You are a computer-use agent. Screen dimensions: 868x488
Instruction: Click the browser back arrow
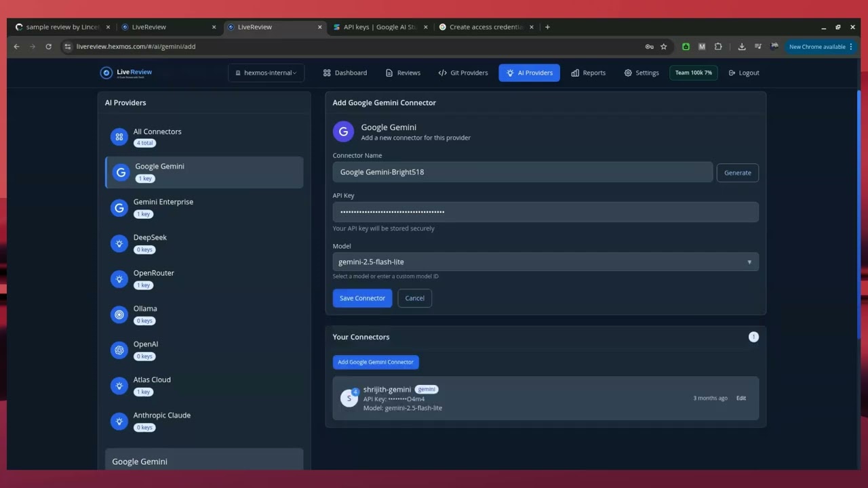[16, 47]
